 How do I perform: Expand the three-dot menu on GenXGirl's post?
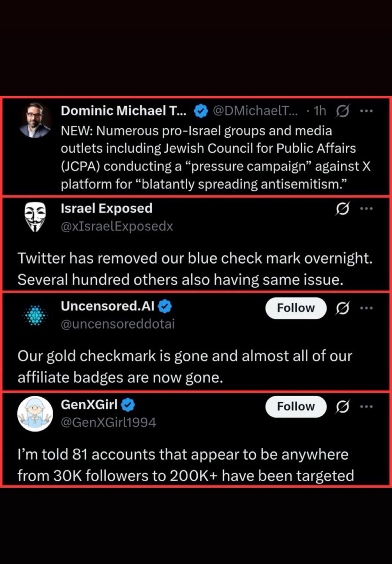(366, 407)
